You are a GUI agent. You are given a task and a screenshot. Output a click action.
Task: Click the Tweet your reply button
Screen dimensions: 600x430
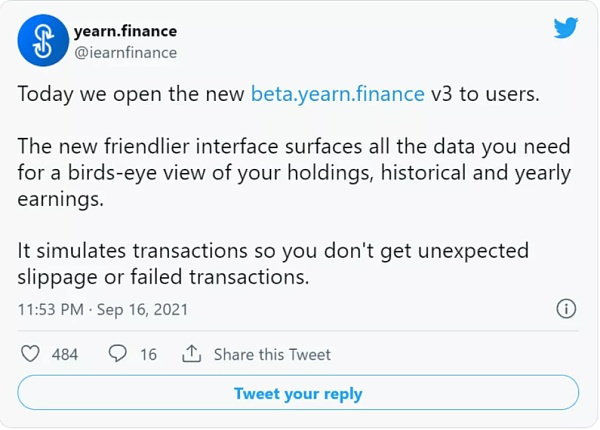(298, 393)
